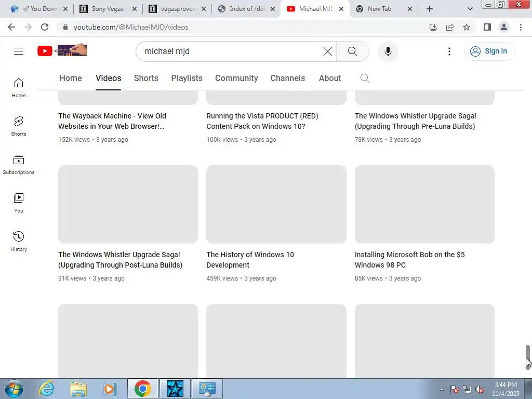The height and width of the screenshot is (399, 532).
Task: Open History in the left sidebar
Action: (19, 241)
